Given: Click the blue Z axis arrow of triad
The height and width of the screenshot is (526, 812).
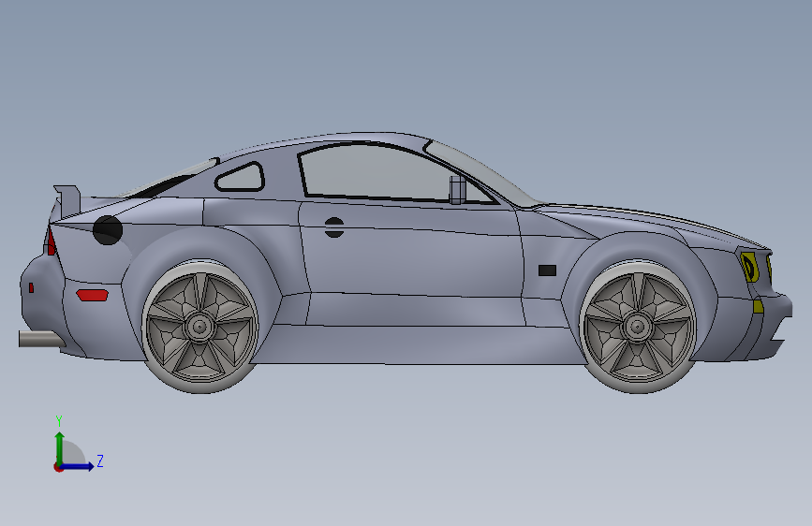Looking at the screenshot, I should click(x=78, y=466).
